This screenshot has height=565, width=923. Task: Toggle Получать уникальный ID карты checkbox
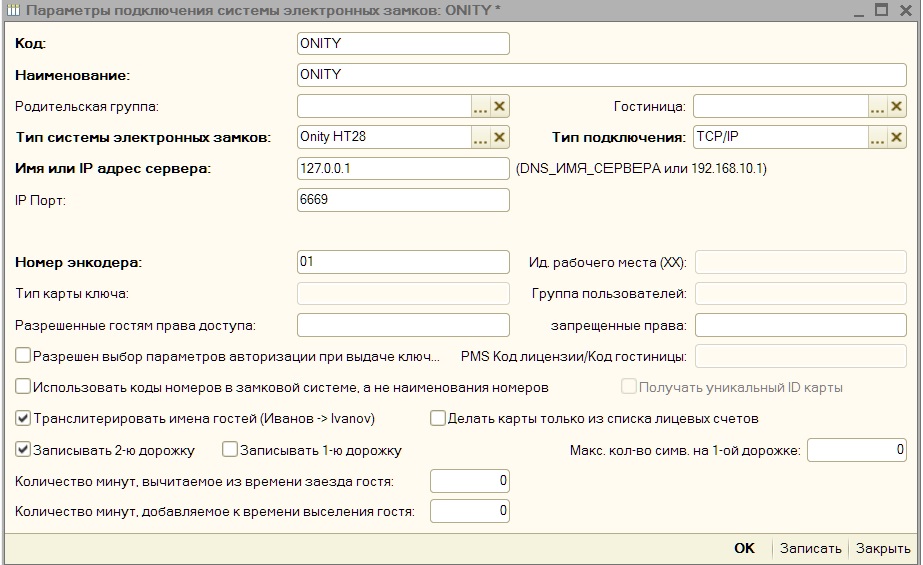click(629, 387)
